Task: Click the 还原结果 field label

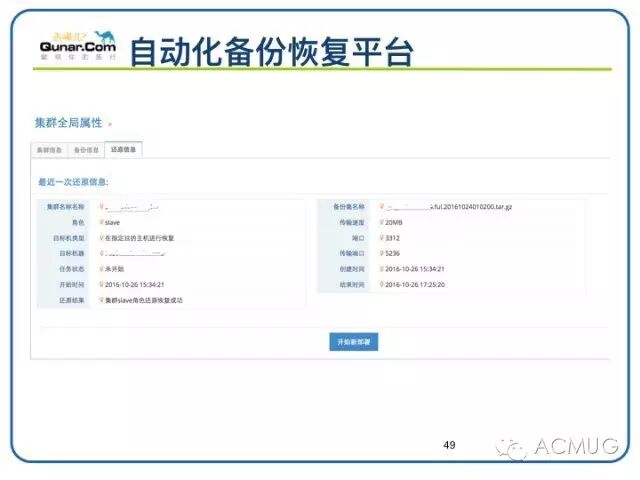Action: coord(72,300)
